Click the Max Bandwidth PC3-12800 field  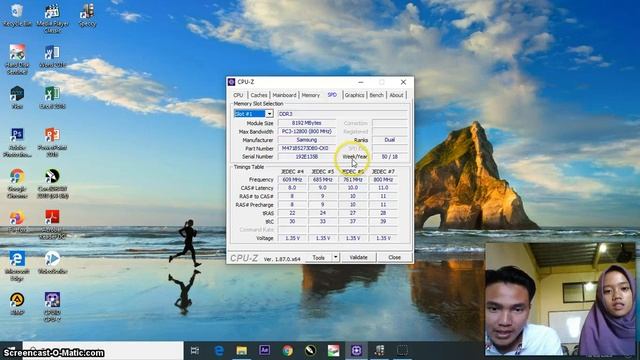point(307,131)
